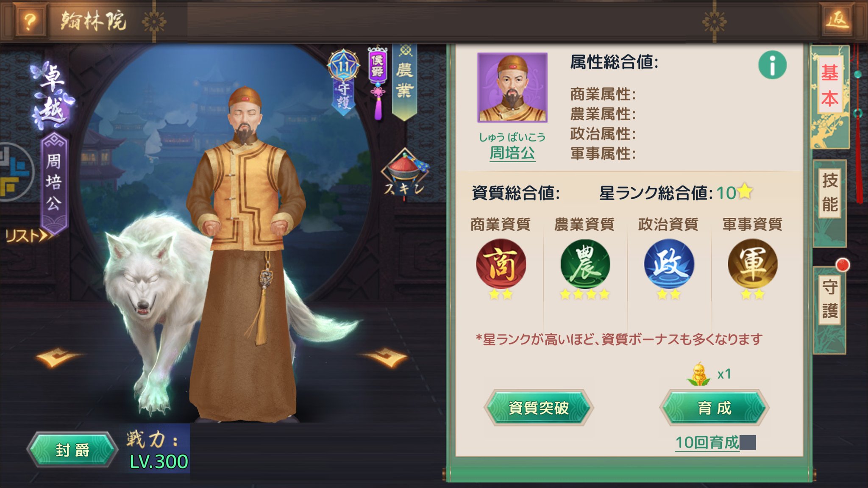
Task: Go to previous character with left arrow
Action: point(58,358)
